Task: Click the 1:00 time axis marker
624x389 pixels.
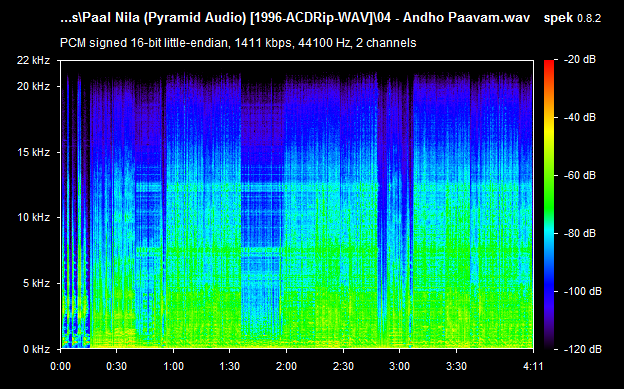Action: pyautogui.click(x=173, y=366)
